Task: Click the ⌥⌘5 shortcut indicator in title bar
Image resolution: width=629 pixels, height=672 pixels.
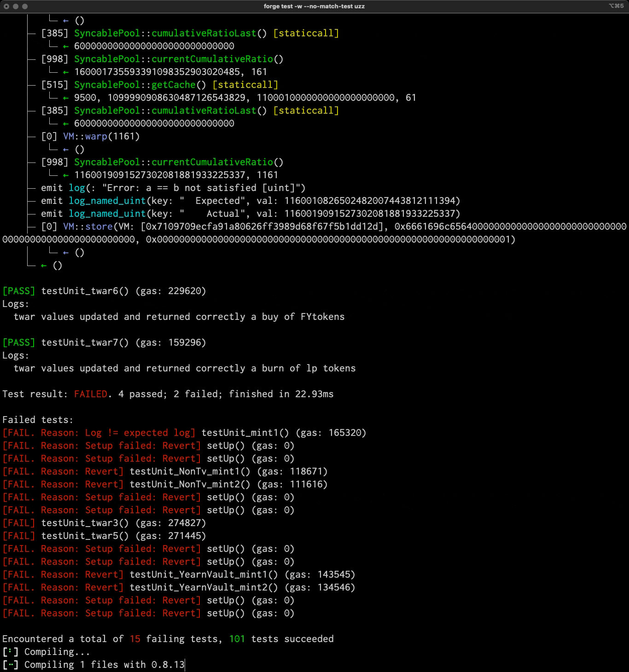Action: [x=616, y=6]
